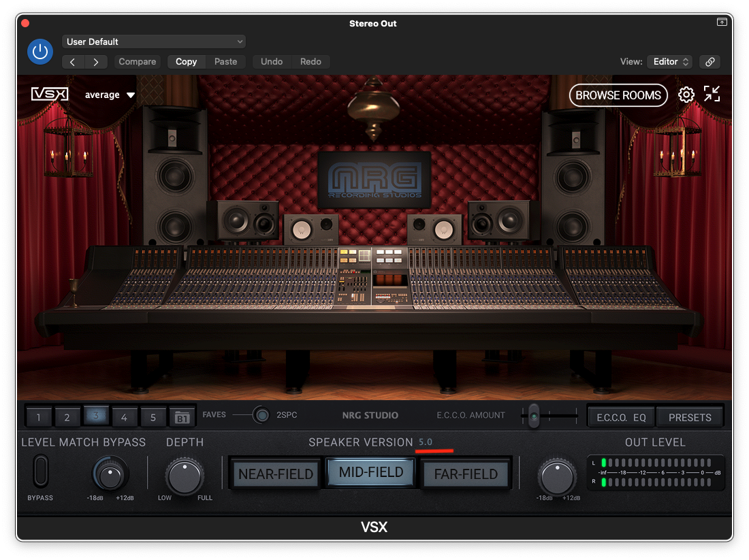749x560 pixels.
Task: Open VSX settings gear icon
Action: pos(686,95)
